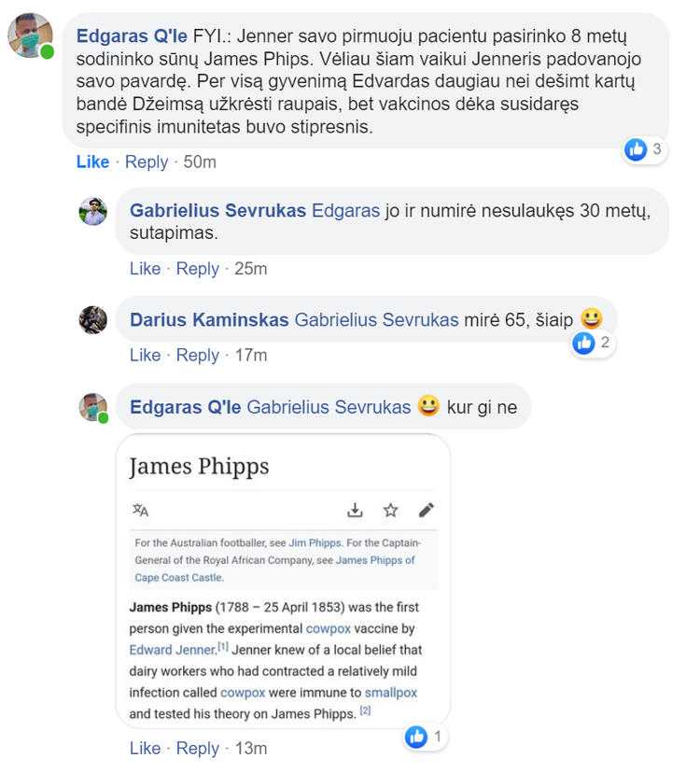Open Gabrielius Sevrukas' profile avatar

pos(93,212)
